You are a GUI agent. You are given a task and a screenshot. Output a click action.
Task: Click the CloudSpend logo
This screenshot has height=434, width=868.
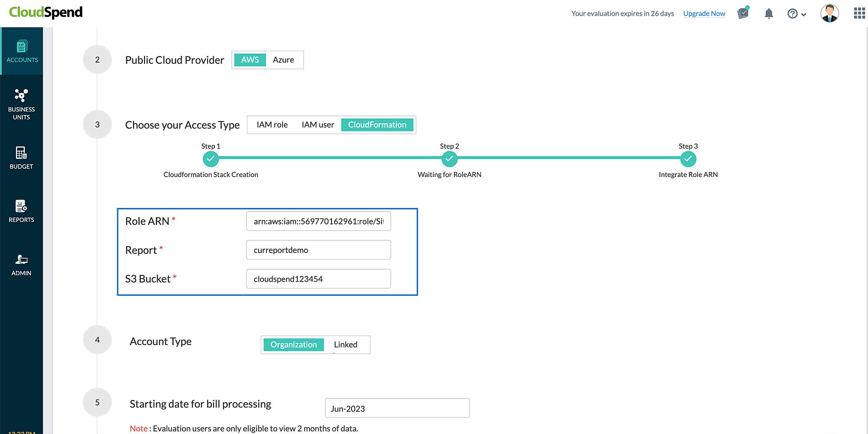coord(46,12)
